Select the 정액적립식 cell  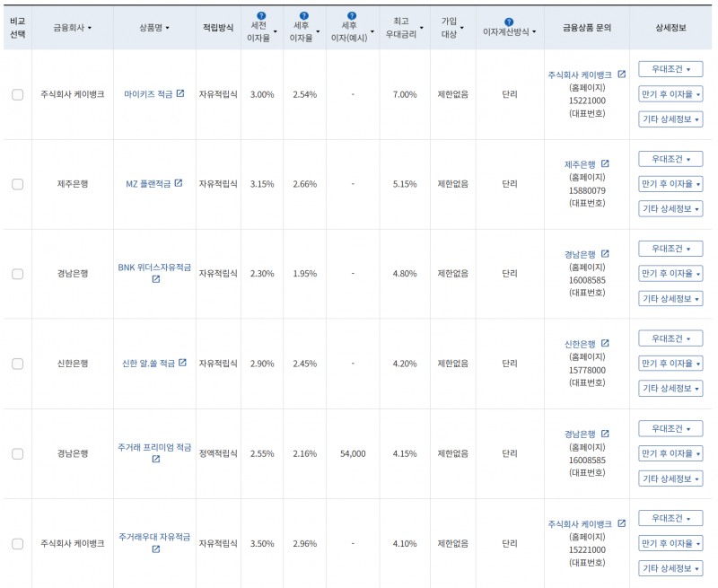coord(218,453)
